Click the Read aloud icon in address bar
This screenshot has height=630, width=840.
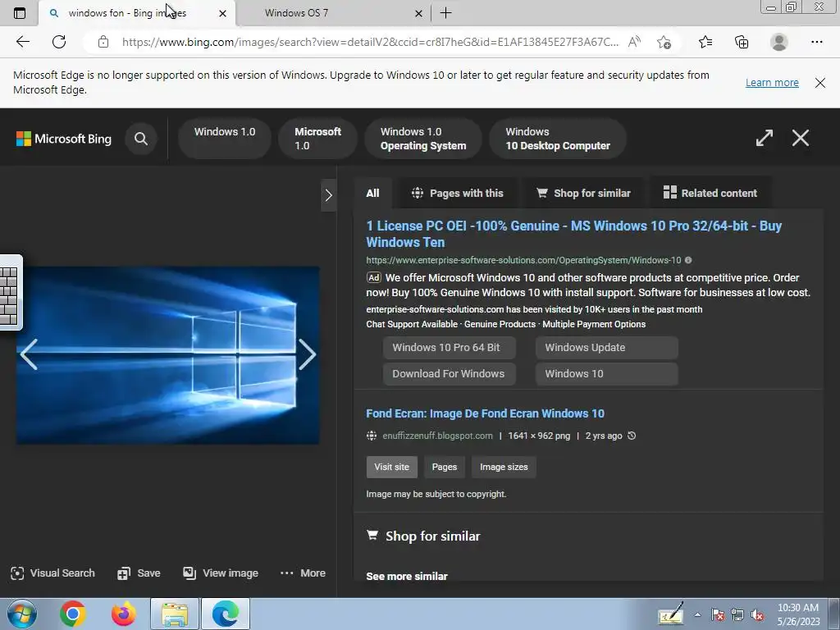tap(634, 42)
